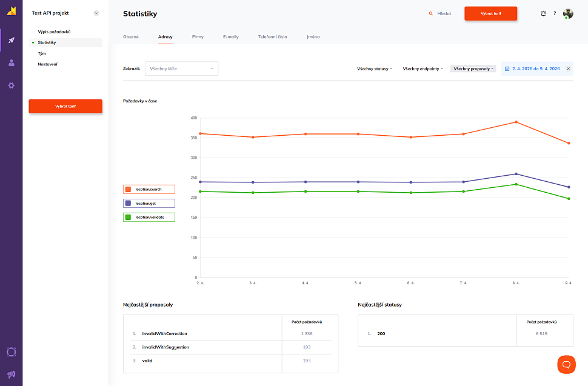Open the settings gear in the sidebar
The width and height of the screenshot is (588, 386).
click(11, 85)
